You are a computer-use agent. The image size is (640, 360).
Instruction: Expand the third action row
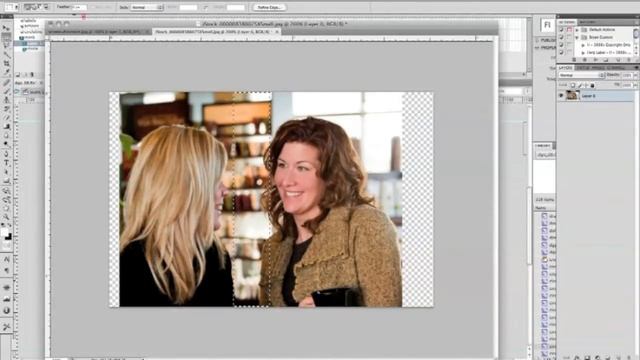pyautogui.click(x=583, y=45)
